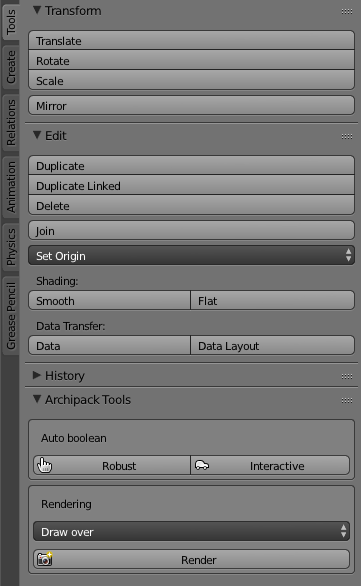This screenshot has height=586, width=361.
Task: Switch to the Create tab
Action: (x=10, y=67)
